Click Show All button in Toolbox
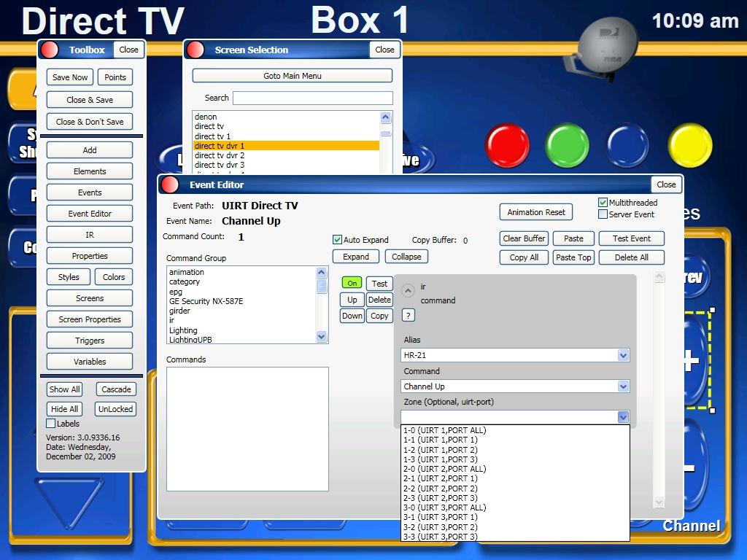 (x=64, y=389)
